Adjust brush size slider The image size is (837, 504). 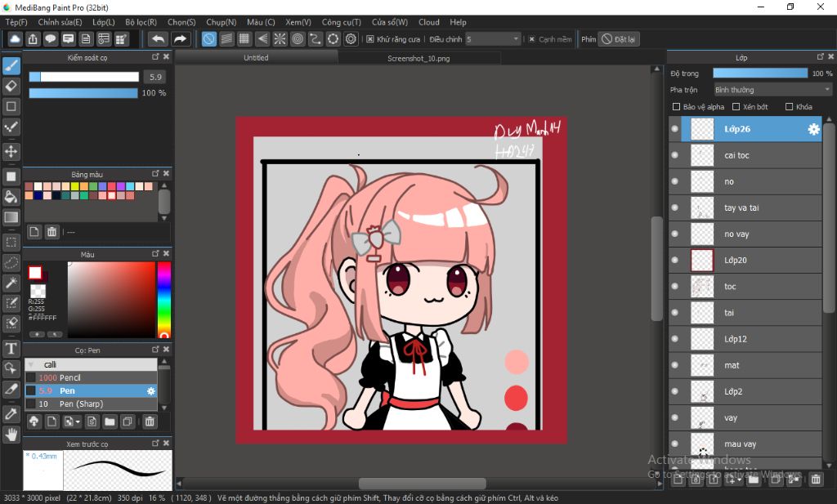[84, 77]
